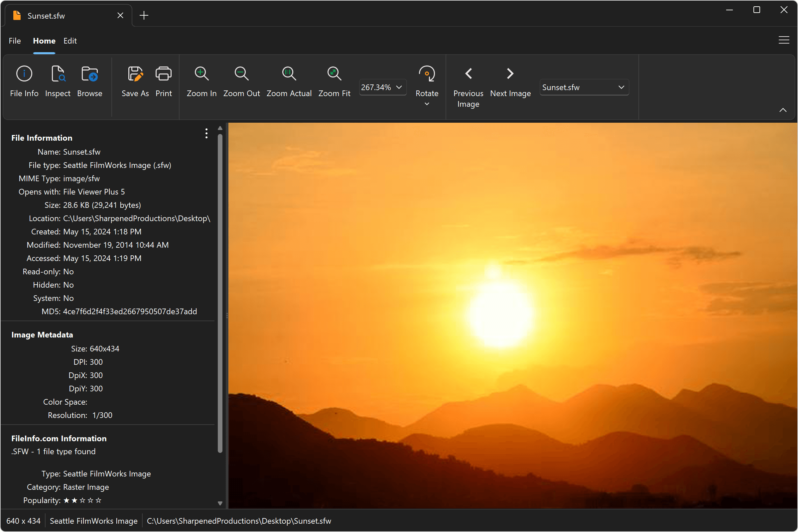The height and width of the screenshot is (532, 798).
Task: Open the Rotate options chevron
Action: pyautogui.click(x=427, y=104)
